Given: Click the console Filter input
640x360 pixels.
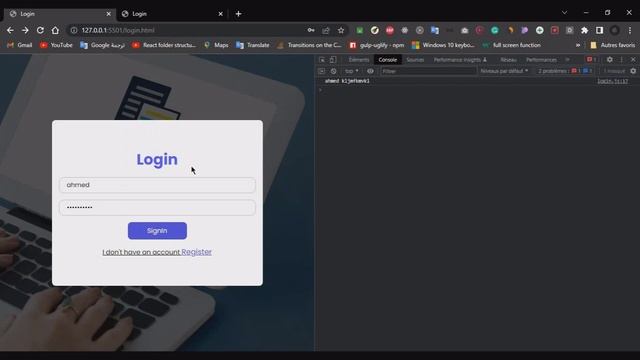Looking at the screenshot, I should [x=428, y=71].
